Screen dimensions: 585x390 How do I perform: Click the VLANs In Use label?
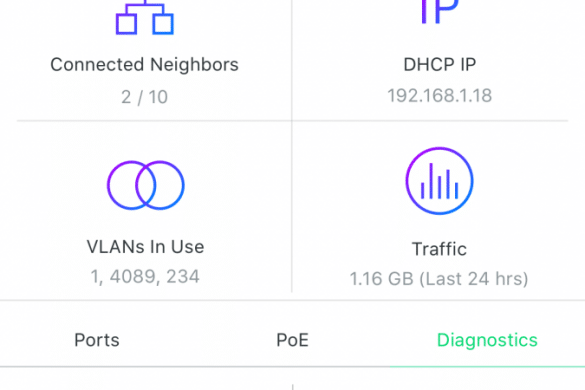[146, 247]
